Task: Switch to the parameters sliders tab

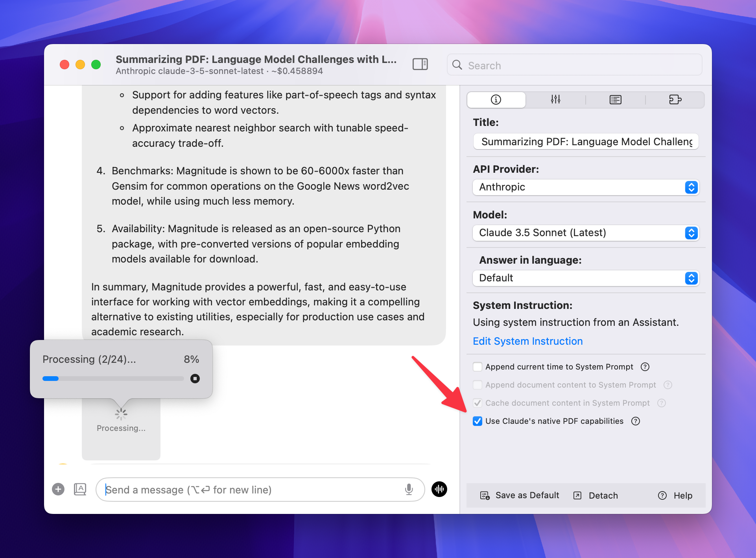Action: [x=555, y=100]
